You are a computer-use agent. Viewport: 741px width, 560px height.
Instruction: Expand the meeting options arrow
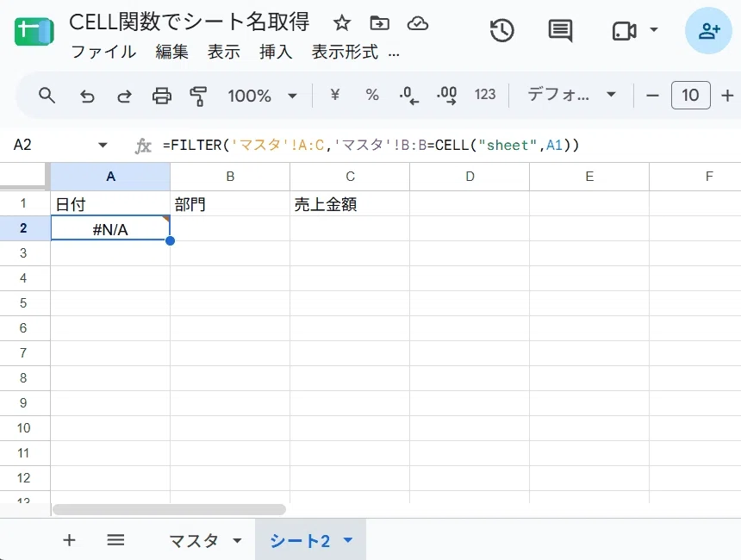coord(654,30)
